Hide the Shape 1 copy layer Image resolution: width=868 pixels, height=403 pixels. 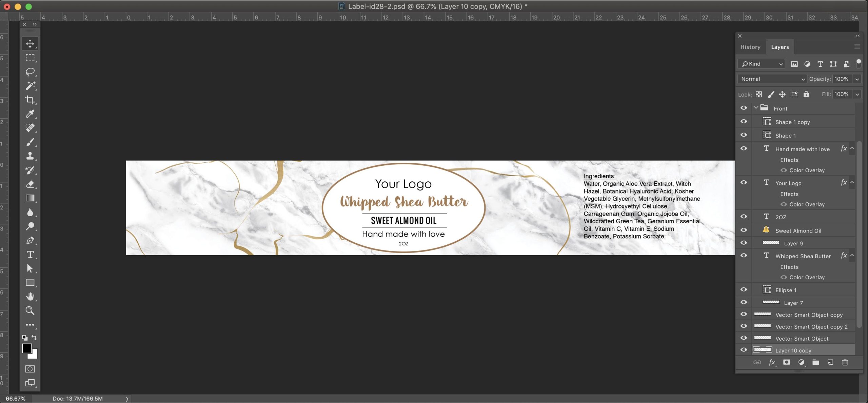(x=744, y=121)
